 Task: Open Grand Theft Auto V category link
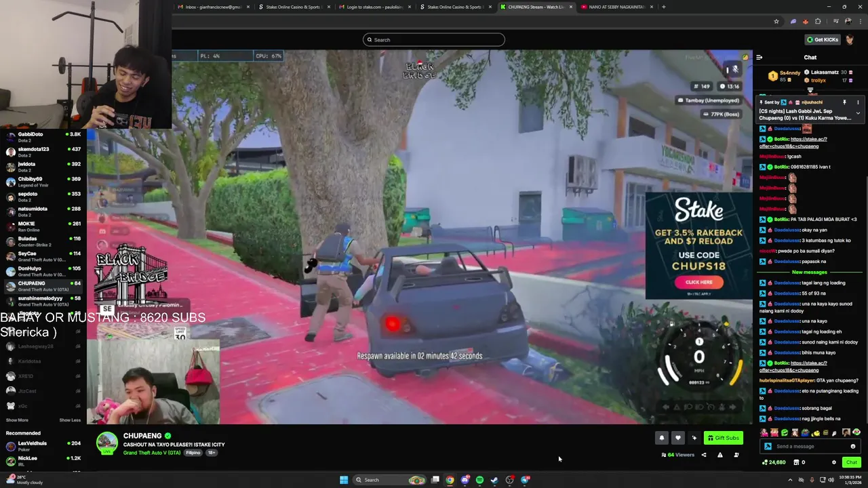(152, 453)
